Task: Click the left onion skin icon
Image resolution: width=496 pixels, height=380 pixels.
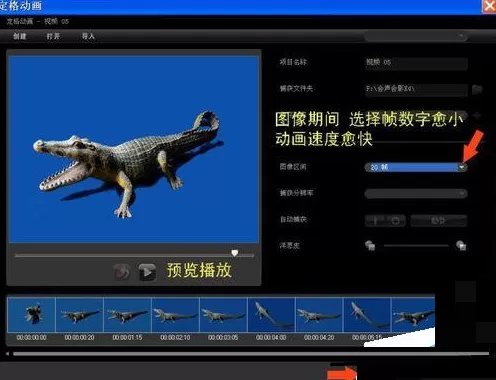Action: pyautogui.click(x=370, y=246)
